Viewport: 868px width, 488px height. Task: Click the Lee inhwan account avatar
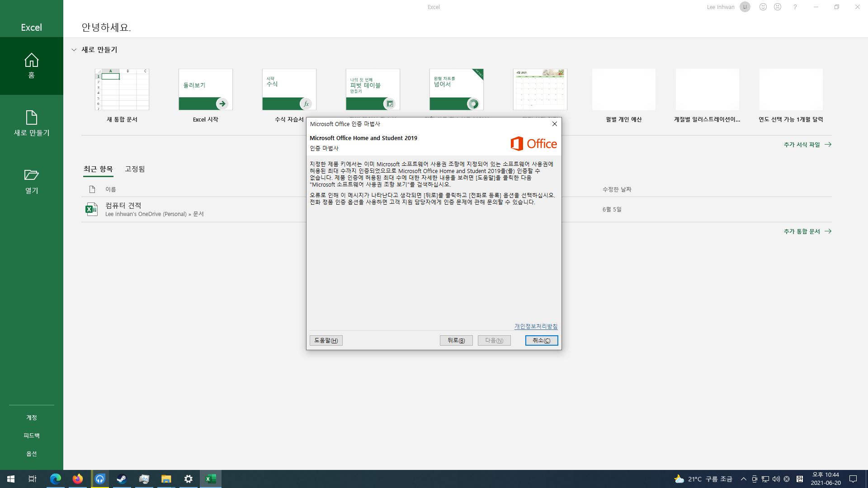point(745,7)
